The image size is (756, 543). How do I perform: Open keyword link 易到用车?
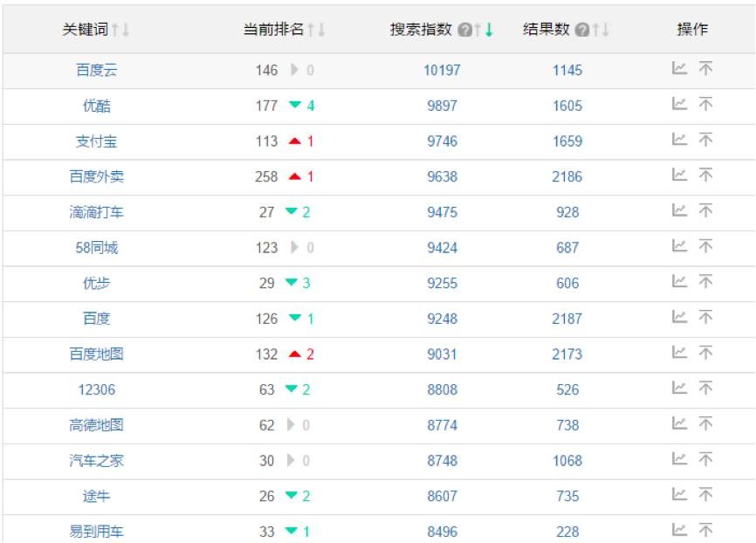click(x=96, y=532)
